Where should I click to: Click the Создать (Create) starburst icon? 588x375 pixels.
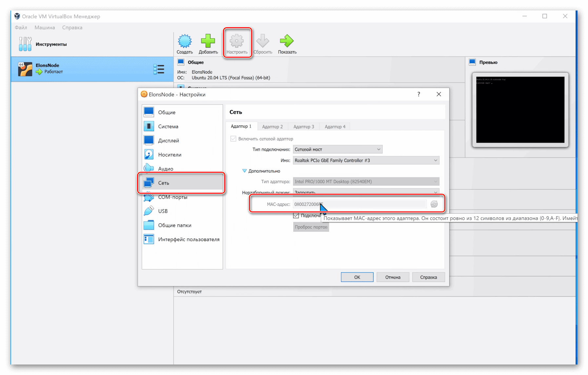(x=185, y=41)
